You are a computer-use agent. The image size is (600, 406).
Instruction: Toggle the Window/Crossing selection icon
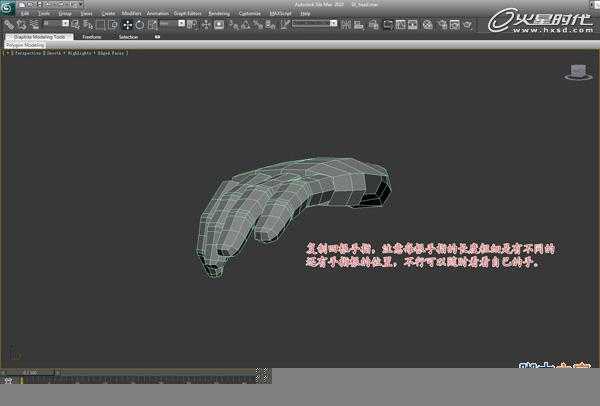click(x=113, y=25)
